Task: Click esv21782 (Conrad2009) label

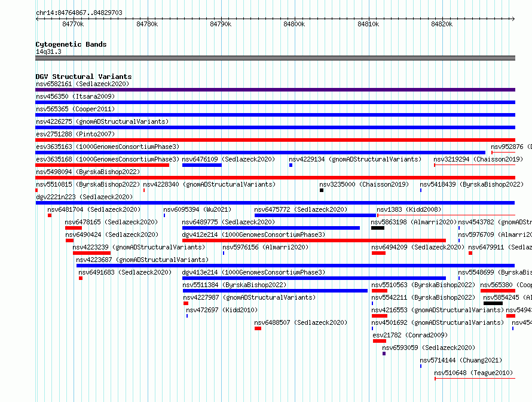Action: pos(410,335)
